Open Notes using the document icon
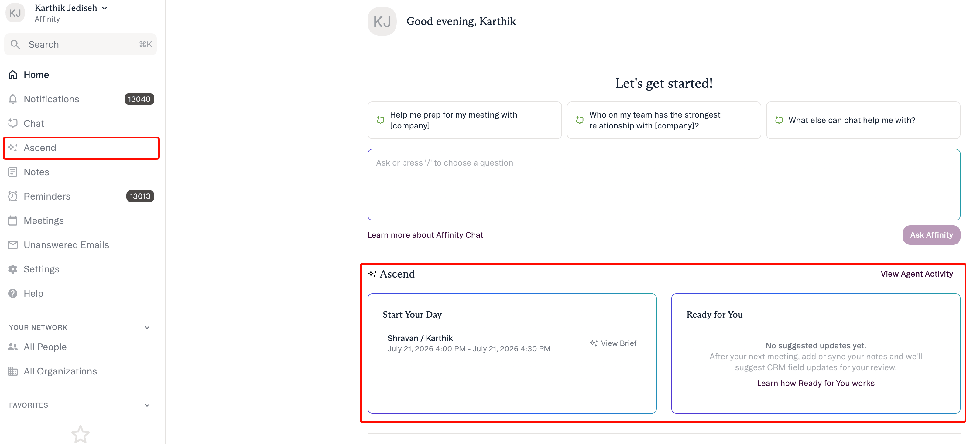Image resolution: width=980 pixels, height=444 pixels. coord(13,172)
